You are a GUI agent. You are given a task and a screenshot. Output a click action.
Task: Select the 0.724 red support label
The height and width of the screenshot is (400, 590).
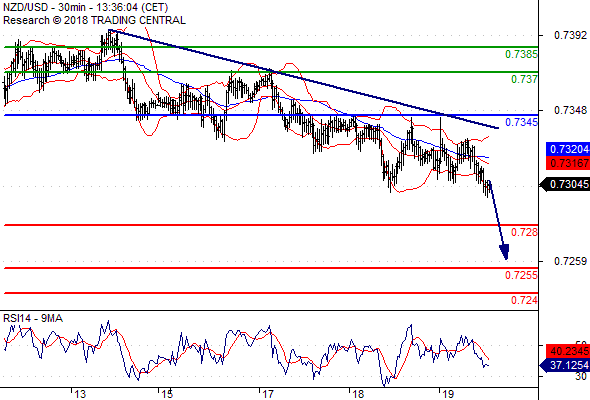pyautogui.click(x=524, y=300)
